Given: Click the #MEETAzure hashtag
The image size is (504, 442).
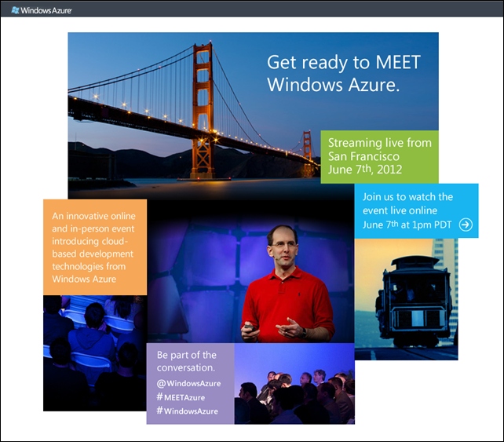Looking at the screenshot, I should pyautogui.click(x=181, y=397).
